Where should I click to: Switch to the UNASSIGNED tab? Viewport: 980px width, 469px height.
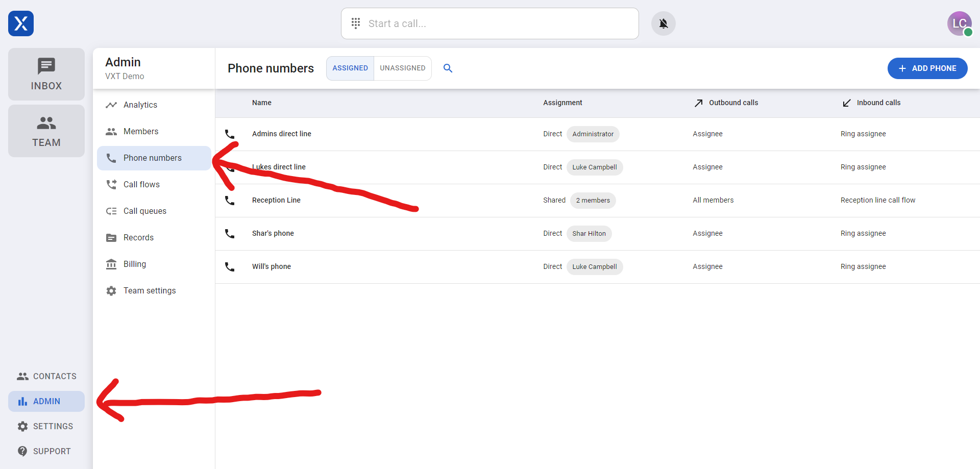(403, 68)
